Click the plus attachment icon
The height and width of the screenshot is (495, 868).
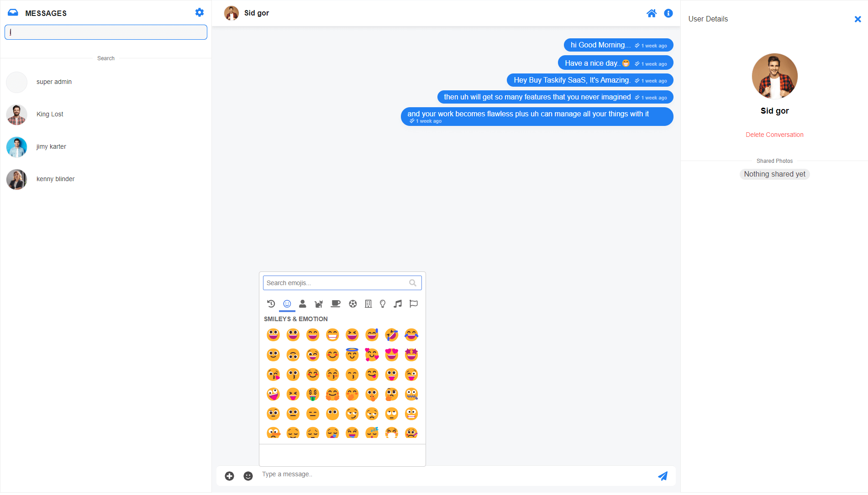[x=229, y=476]
